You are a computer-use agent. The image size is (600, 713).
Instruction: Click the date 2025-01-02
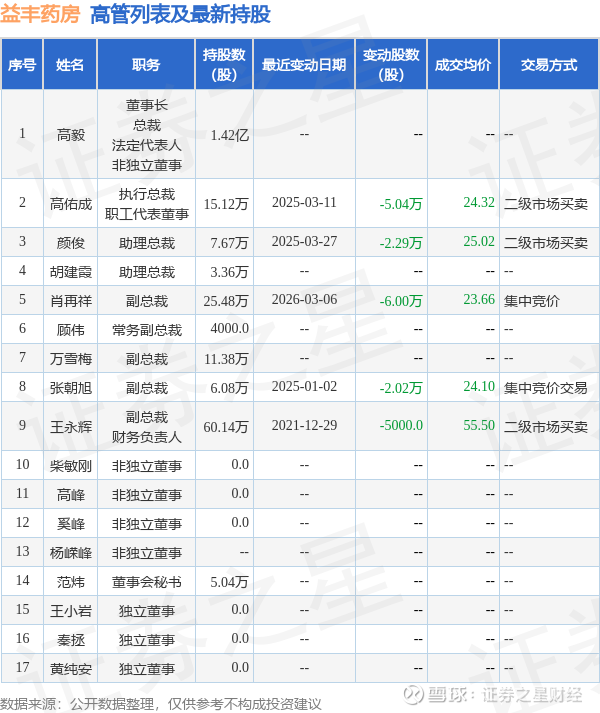tap(304, 387)
